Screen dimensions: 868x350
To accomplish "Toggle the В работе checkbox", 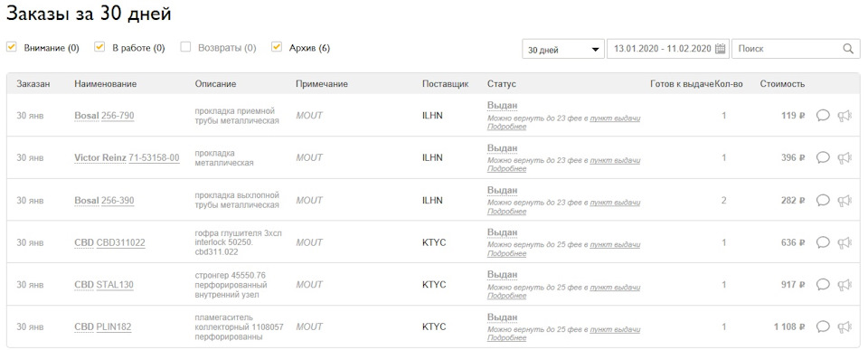I will (99, 47).
